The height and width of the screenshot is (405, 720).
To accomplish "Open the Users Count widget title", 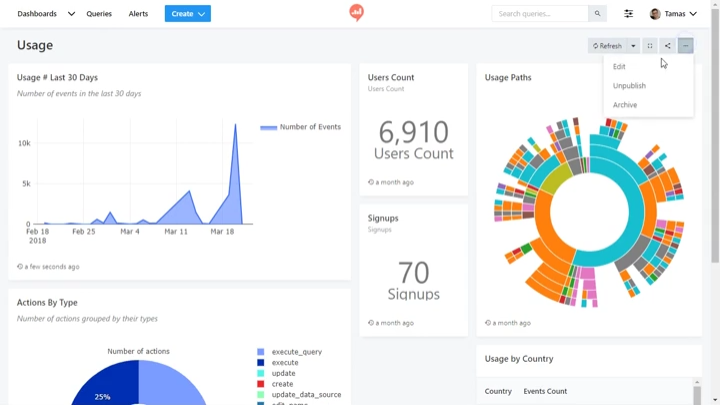I will coord(391,78).
